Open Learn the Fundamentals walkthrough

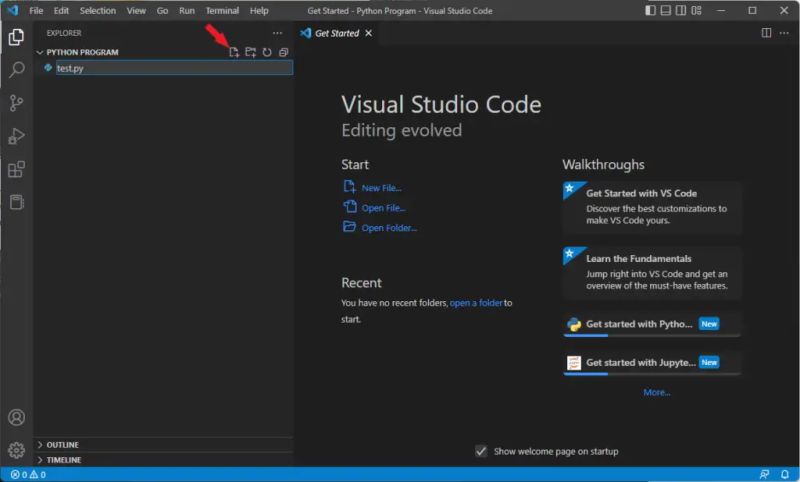click(x=652, y=272)
